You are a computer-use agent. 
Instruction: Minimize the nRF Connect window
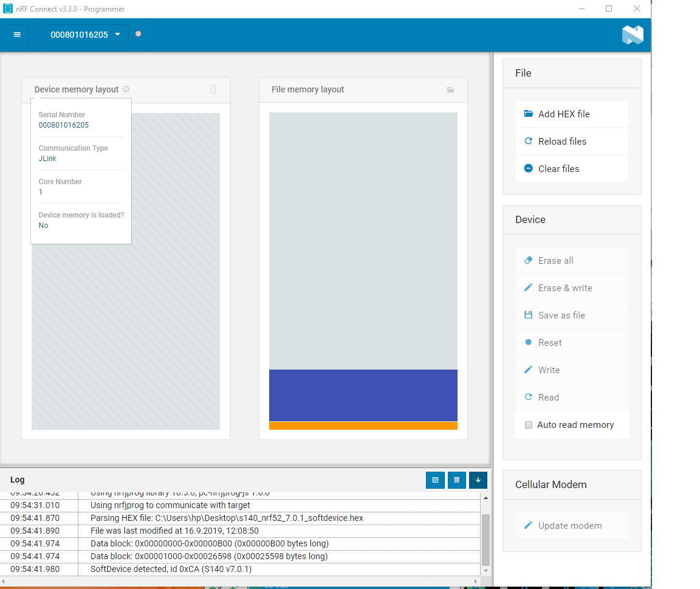point(582,9)
